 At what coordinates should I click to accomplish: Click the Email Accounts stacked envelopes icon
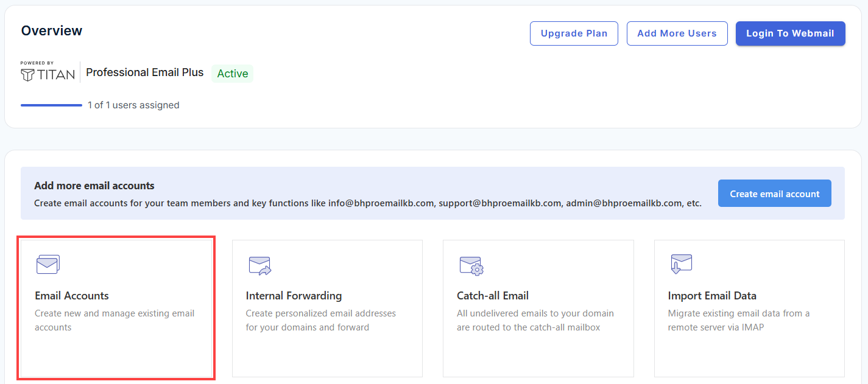[x=48, y=264]
